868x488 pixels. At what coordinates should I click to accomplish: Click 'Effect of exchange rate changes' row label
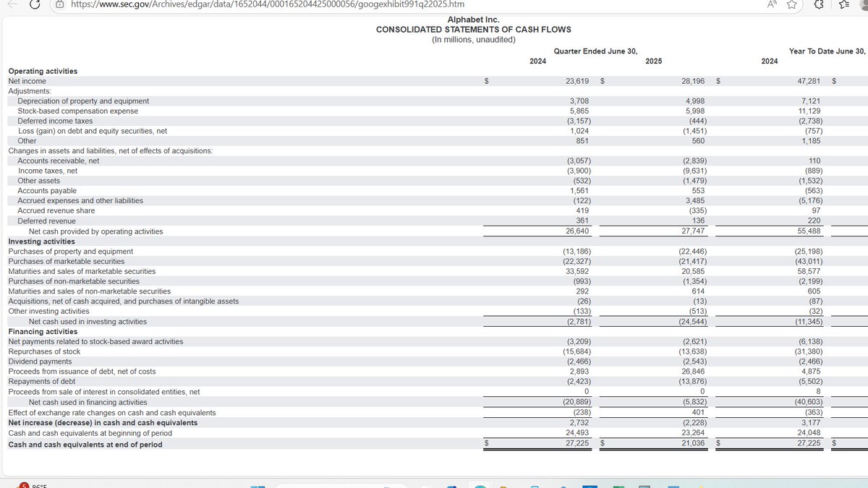pos(111,413)
